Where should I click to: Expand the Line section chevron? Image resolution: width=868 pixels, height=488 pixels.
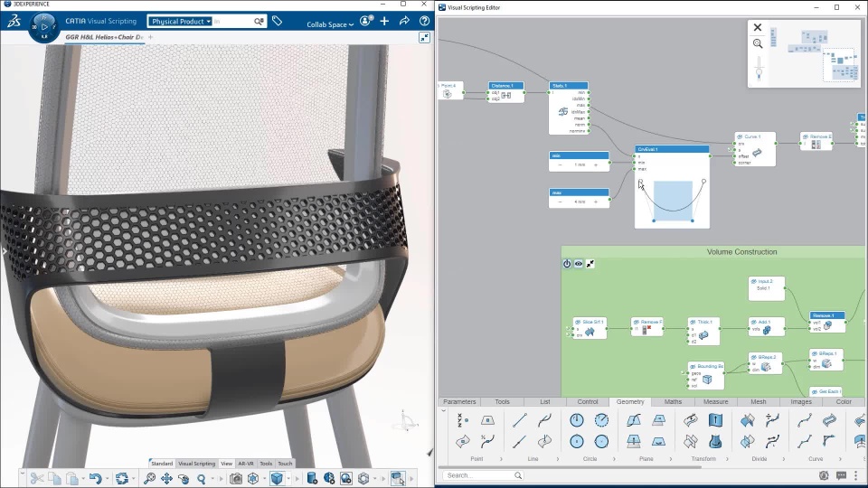click(x=558, y=459)
